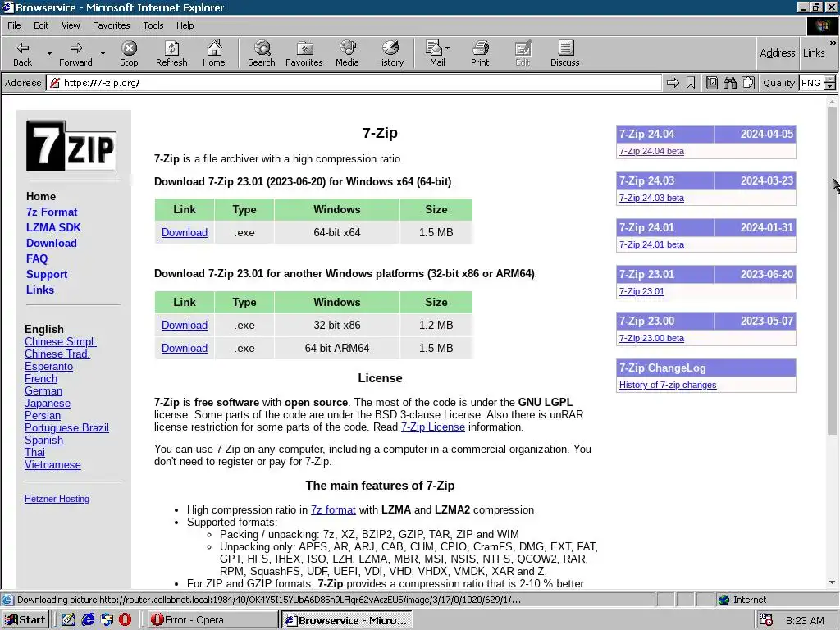Click the vertical scrollbar up arrow
840x630 pixels.
tap(832, 103)
